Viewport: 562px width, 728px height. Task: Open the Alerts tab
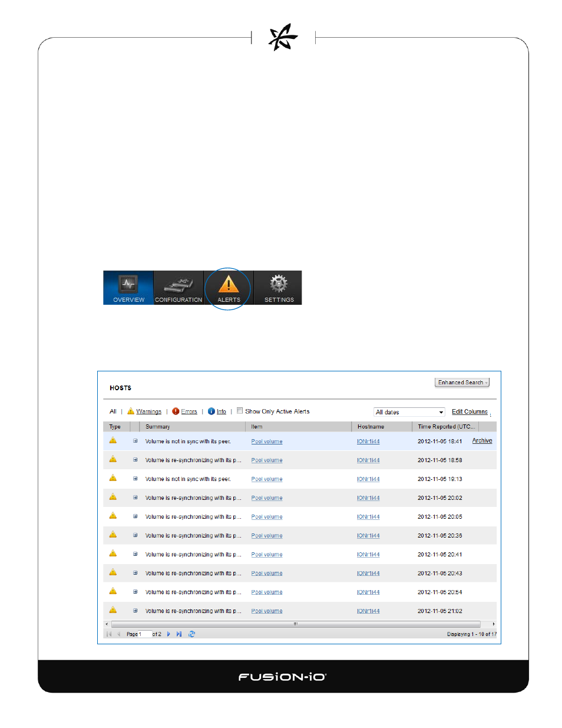tap(229, 288)
